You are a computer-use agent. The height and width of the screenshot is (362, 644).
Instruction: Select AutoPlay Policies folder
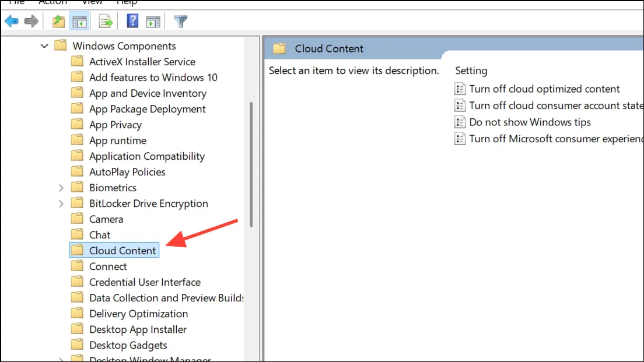(x=127, y=172)
